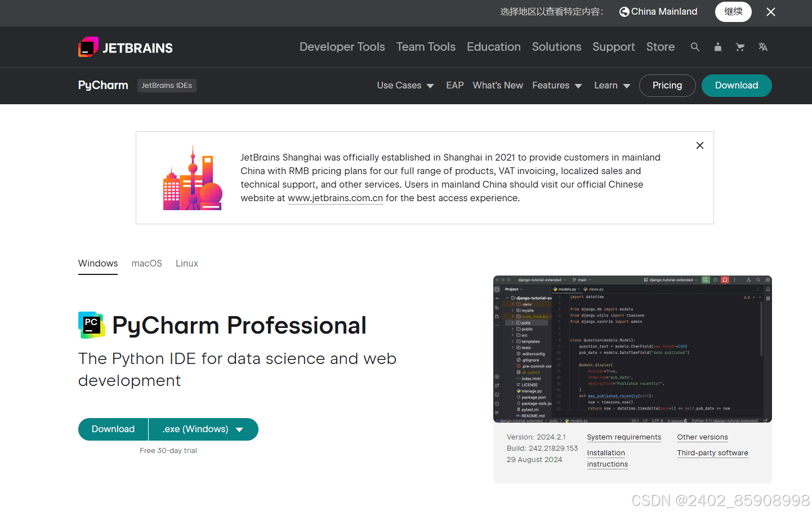812x515 pixels.
Task: Open the Solutions menu
Action: coord(556,47)
